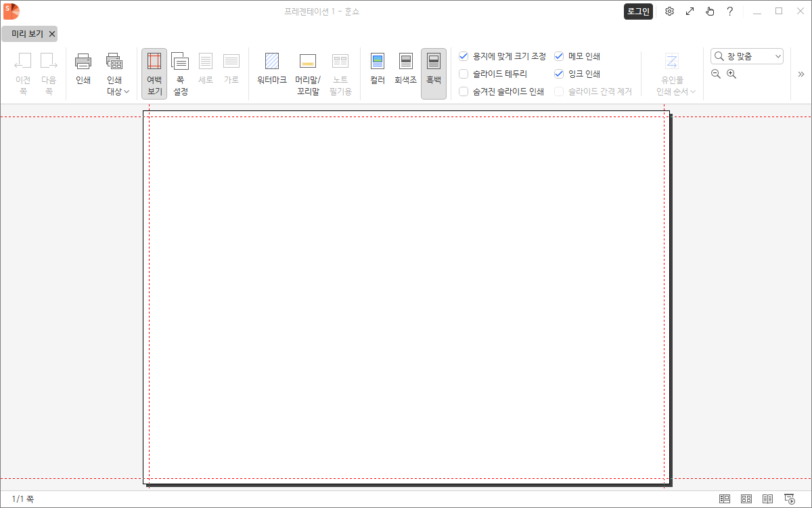This screenshot has height=508, width=812.
Task: Enable 슬라이드 테두리 checkbox
Action: 464,74
